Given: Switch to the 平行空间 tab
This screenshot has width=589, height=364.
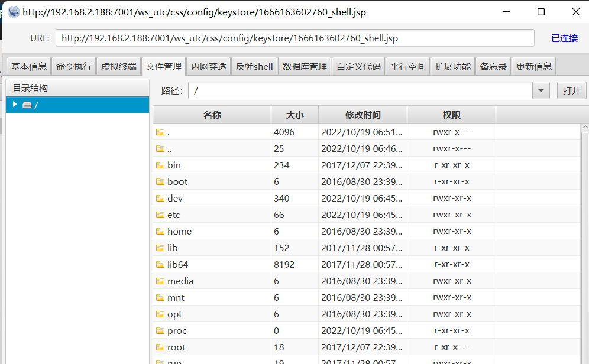Looking at the screenshot, I should coord(407,66).
